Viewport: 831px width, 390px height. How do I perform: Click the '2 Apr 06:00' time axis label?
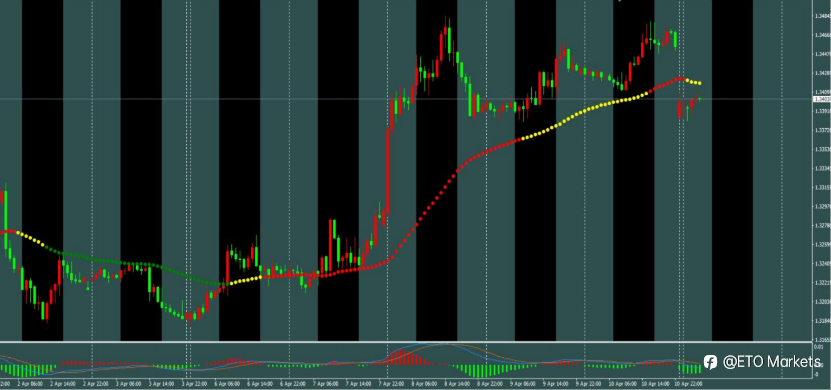(x=29, y=384)
